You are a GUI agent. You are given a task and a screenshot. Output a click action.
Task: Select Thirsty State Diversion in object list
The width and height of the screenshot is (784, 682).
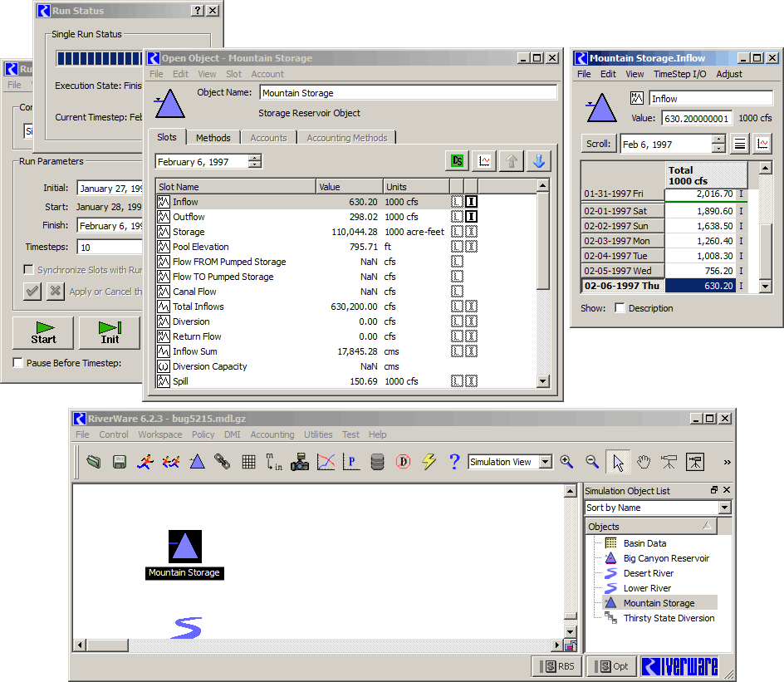coord(669,618)
